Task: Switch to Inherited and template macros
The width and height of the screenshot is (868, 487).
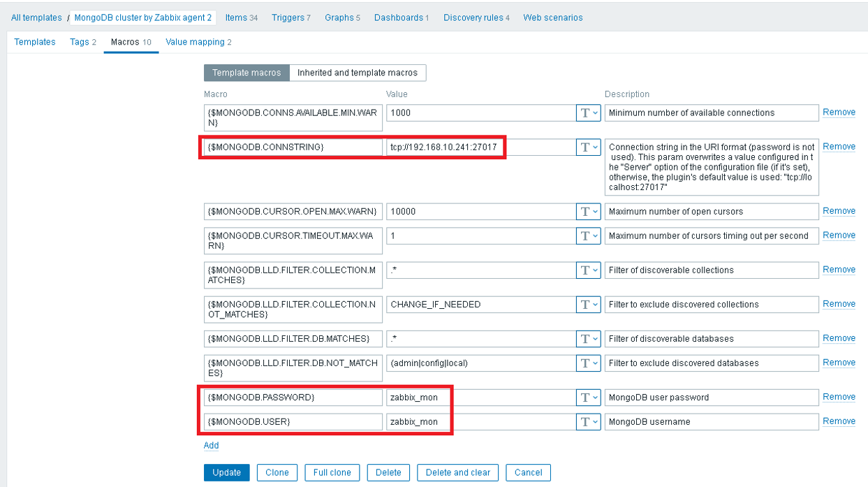Action: pos(358,73)
